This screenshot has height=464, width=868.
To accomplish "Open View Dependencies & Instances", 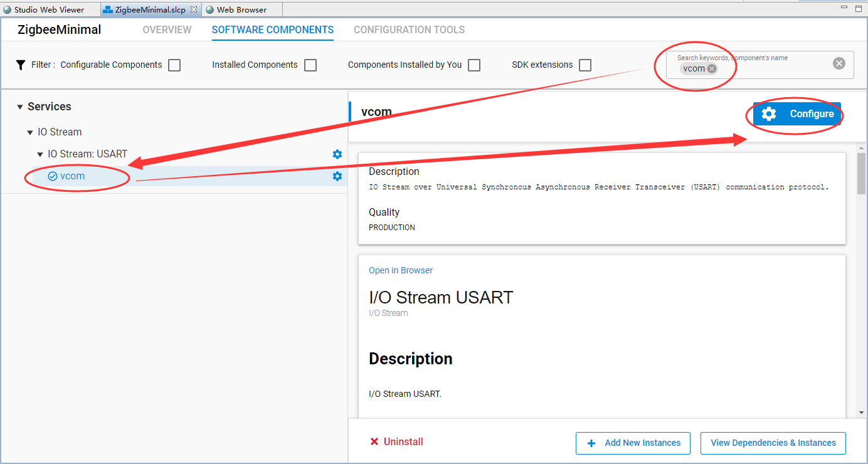I will (x=773, y=443).
